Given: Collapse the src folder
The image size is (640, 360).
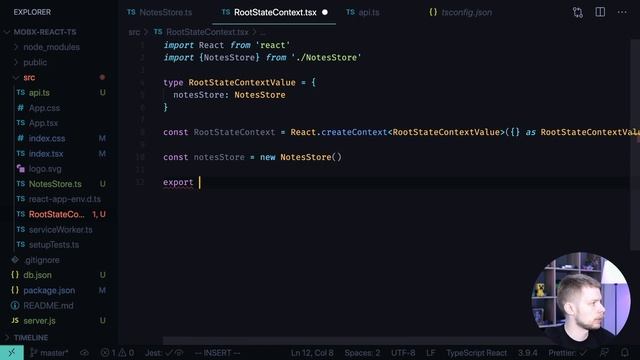Looking at the screenshot, I should coord(29,78).
